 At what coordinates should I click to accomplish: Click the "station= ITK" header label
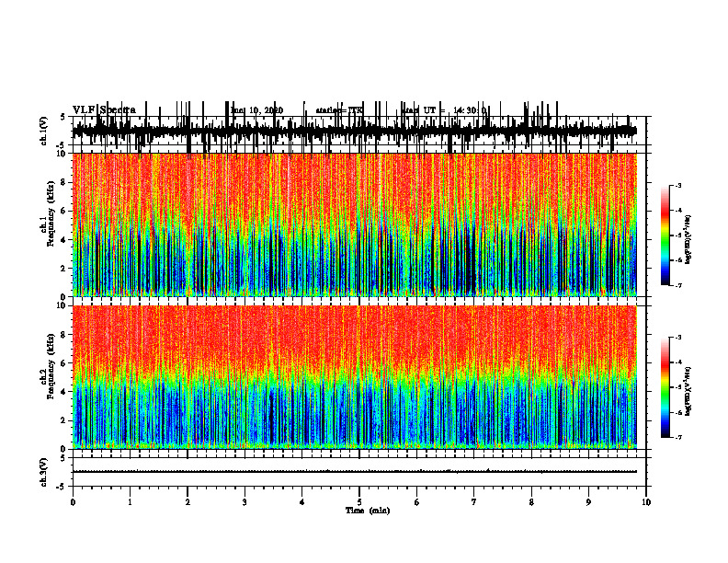pos(339,110)
